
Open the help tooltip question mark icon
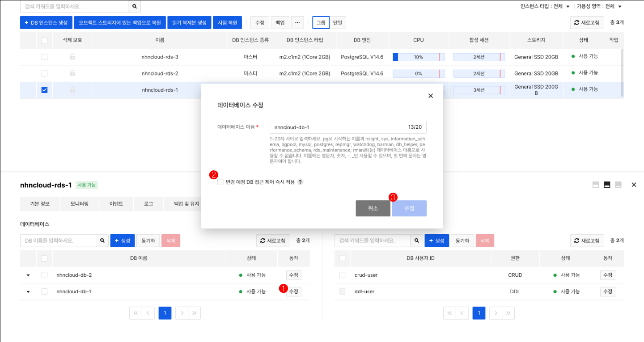pyautogui.click(x=301, y=182)
